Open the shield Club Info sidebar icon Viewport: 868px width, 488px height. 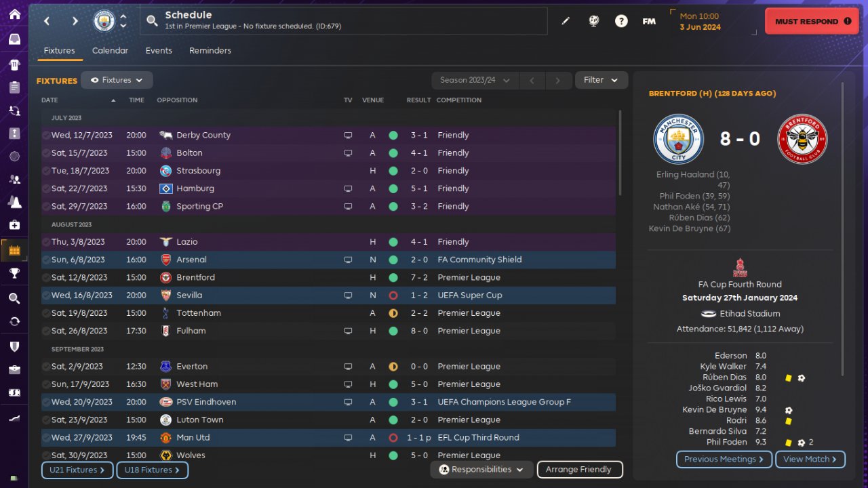point(14,346)
